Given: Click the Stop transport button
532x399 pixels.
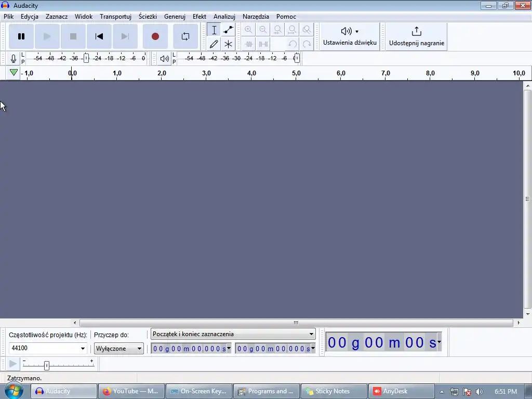Looking at the screenshot, I should pyautogui.click(x=73, y=36).
